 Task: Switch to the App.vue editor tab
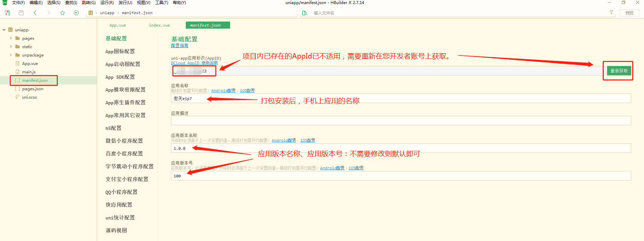(x=118, y=25)
